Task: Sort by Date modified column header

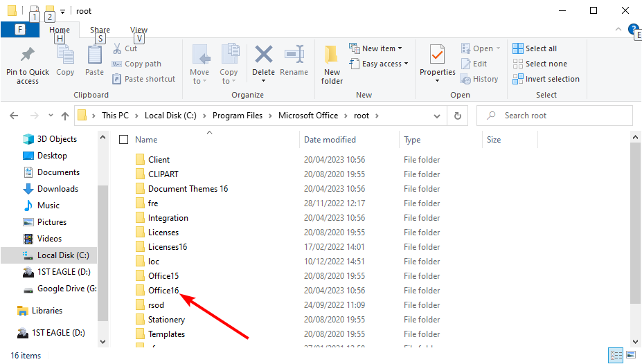Action: pos(330,140)
